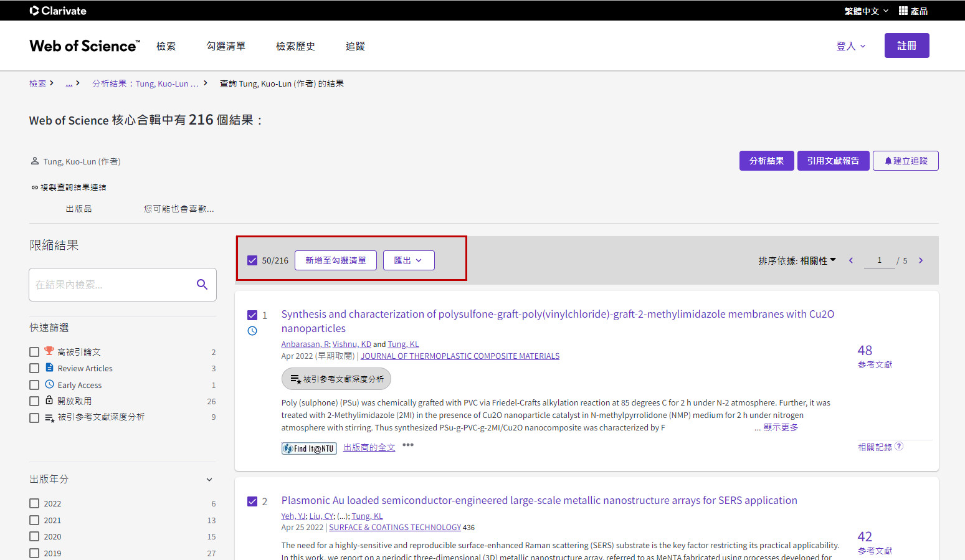The image size is (965, 560).
Task: Open the 匯出 export dropdown
Action: [409, 260]
